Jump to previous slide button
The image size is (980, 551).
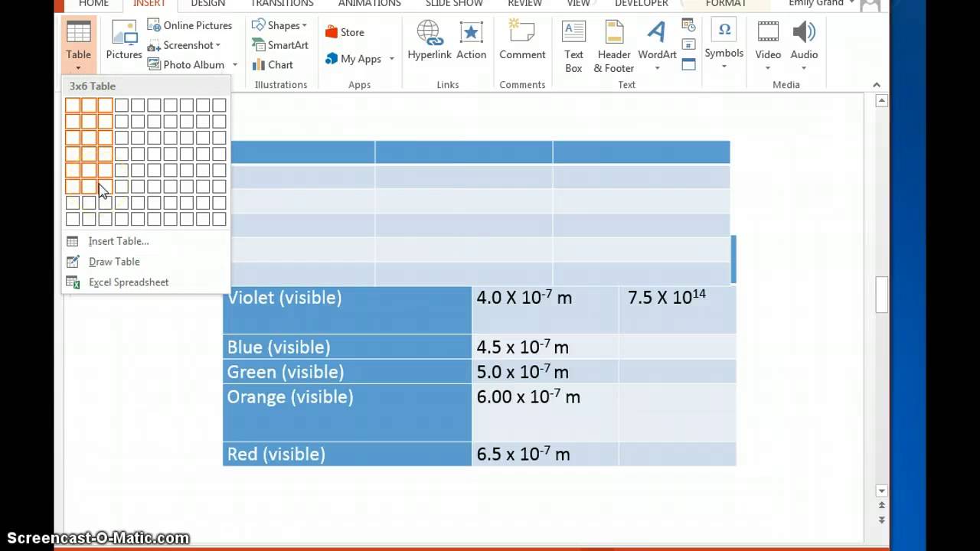[882, 506]
